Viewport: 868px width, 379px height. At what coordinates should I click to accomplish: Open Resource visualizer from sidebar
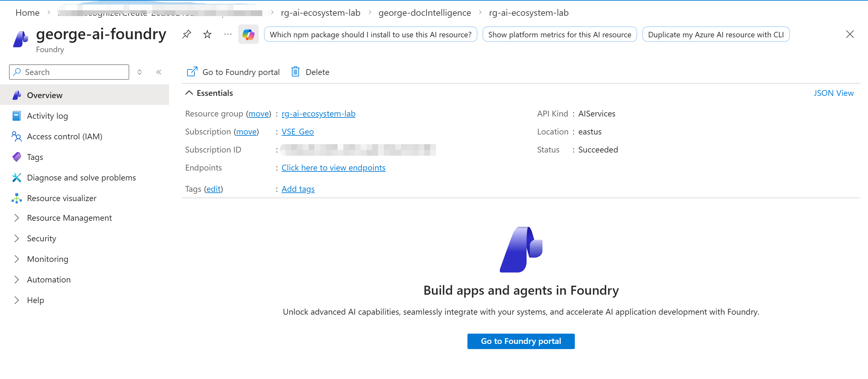[x=61, y=198]
